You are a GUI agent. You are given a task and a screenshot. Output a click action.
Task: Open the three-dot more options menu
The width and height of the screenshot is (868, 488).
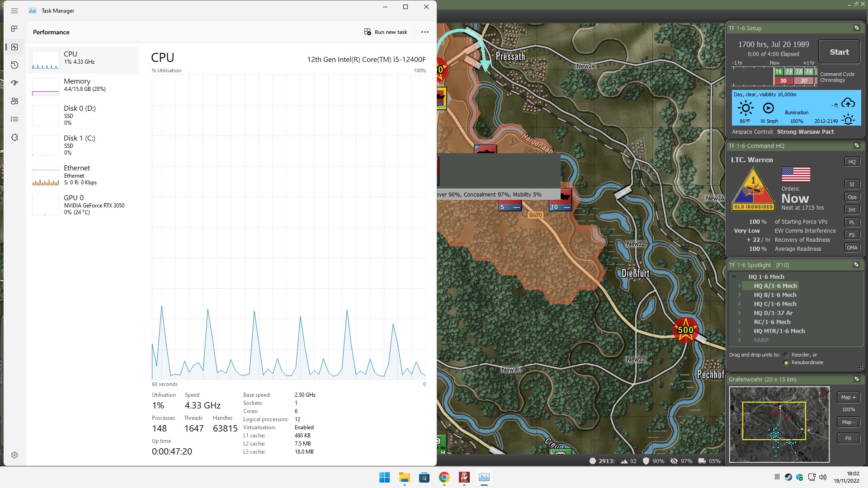pyautogui.click(x=425, y=32)
